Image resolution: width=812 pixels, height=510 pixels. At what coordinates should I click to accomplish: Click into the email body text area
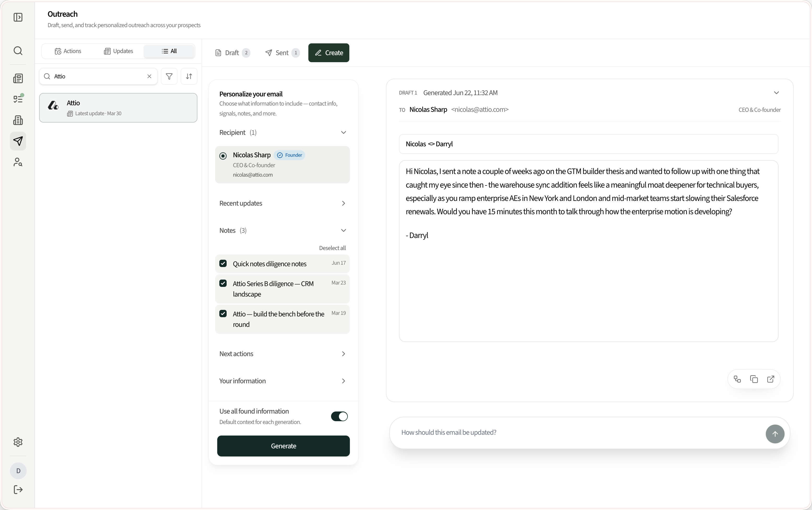point(589,251)
